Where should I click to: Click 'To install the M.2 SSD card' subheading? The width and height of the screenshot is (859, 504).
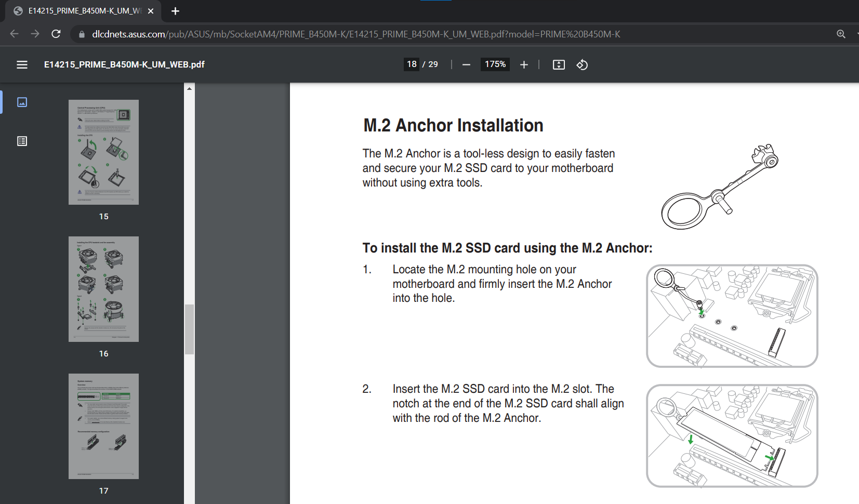[x=507, y=248]
